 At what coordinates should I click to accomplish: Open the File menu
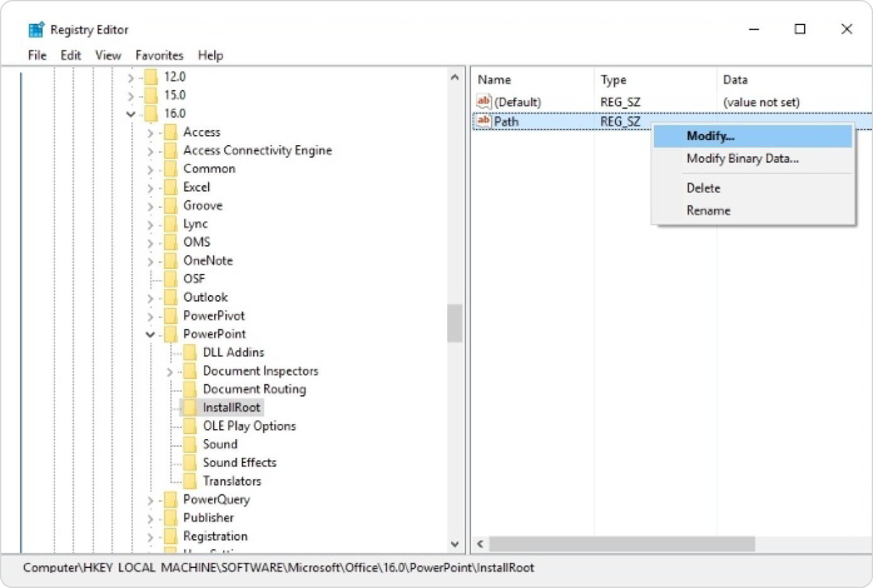point(37,55)
